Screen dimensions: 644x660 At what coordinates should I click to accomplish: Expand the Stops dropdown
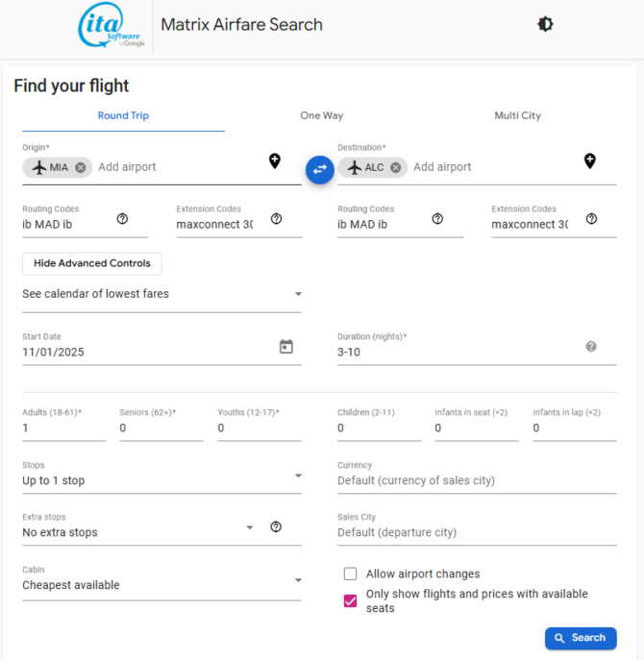(x=161, y=480)
